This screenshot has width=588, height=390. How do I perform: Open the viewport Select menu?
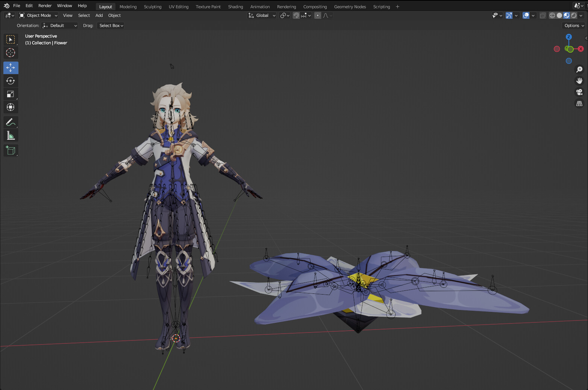(x=84, y=15)
